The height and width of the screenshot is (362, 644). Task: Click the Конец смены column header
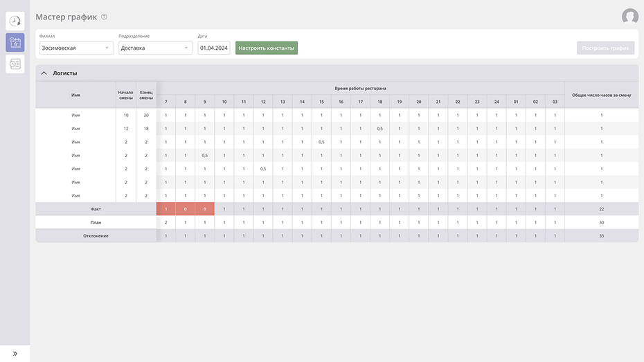(x=146, y=95)
